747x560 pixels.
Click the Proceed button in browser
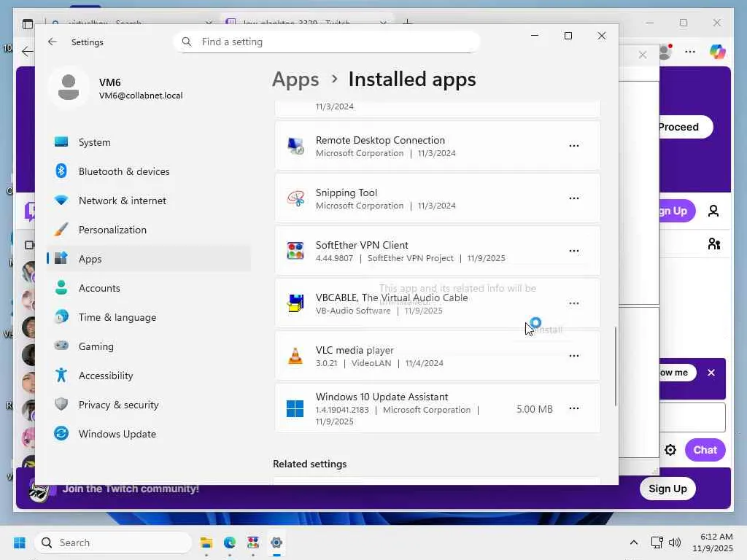point(685,127)
